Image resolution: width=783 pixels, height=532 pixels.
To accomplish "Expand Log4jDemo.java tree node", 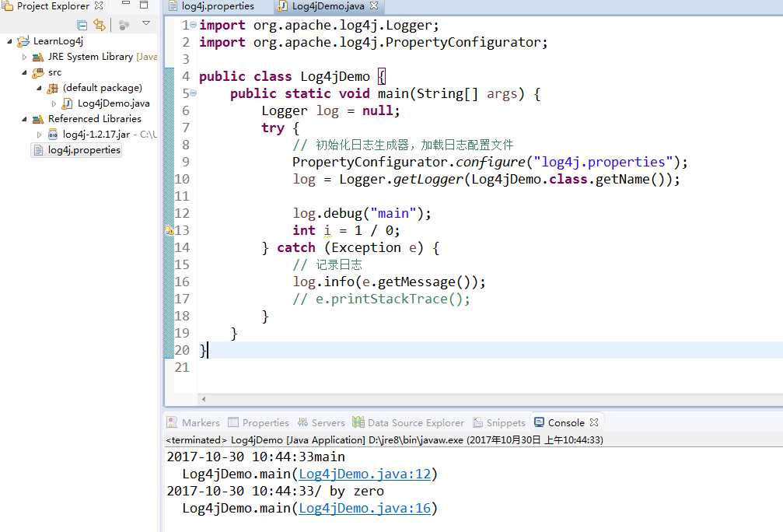I will tap(54, 103).
